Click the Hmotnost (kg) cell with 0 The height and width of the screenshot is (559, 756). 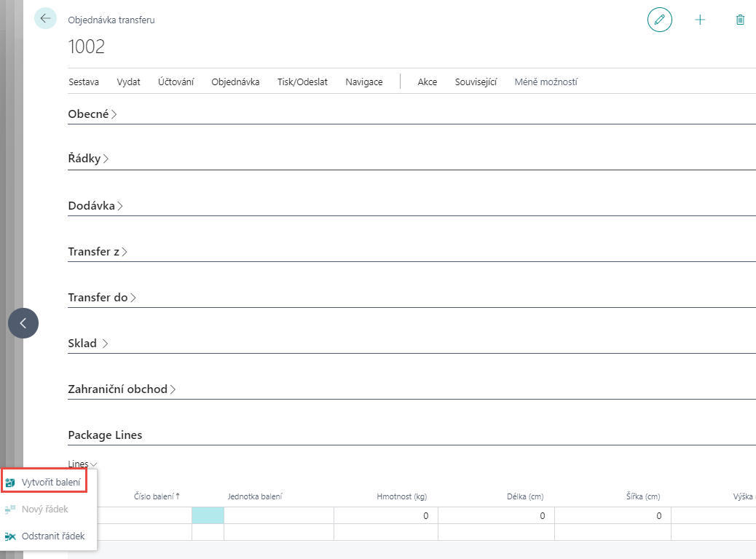click(385, 515)
